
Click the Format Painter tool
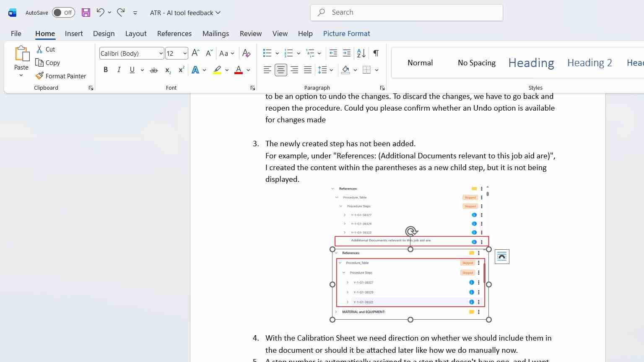pos(61,76)
